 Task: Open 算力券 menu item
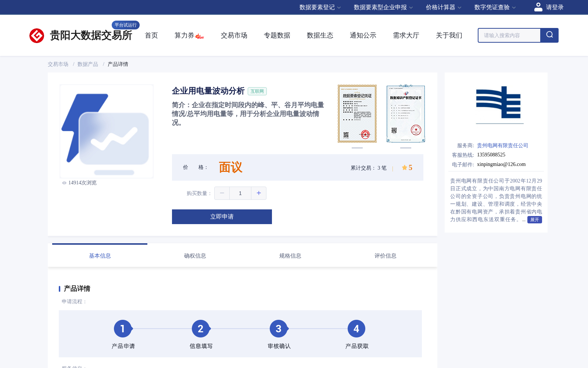tap(184, 35)
